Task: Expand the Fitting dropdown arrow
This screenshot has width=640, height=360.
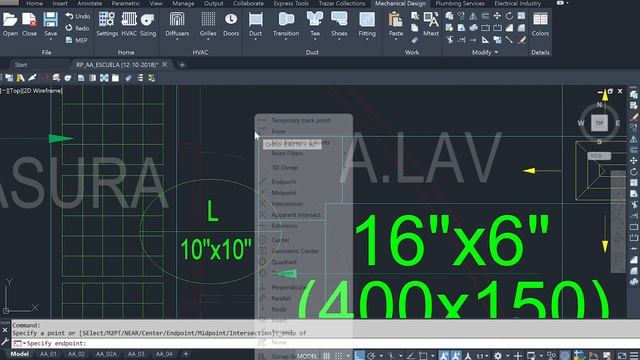Action: click(x=367, y=40)
